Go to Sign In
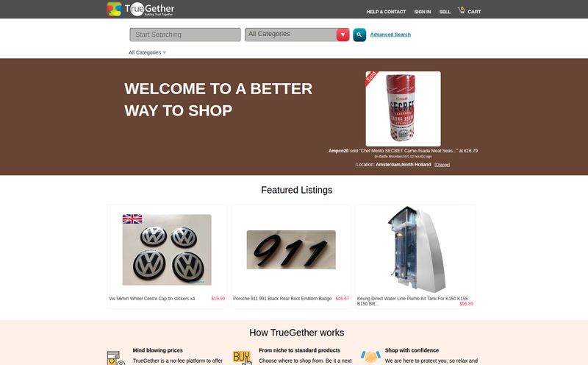Image resolution: width=588 pixels, height=365 pixels. [x=422, y=12]
